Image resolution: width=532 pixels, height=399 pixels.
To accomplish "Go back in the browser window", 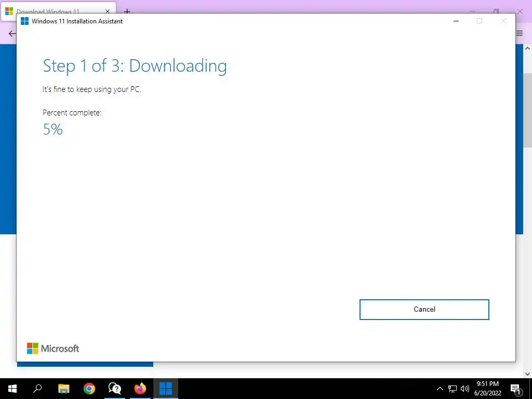I will click(12, 33).
